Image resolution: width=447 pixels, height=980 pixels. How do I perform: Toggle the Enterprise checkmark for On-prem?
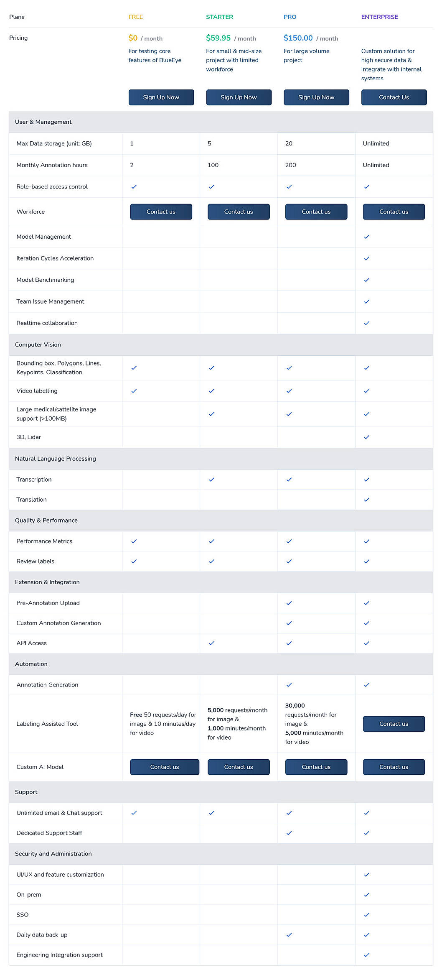pyautogui.click(x=366, y=895)
